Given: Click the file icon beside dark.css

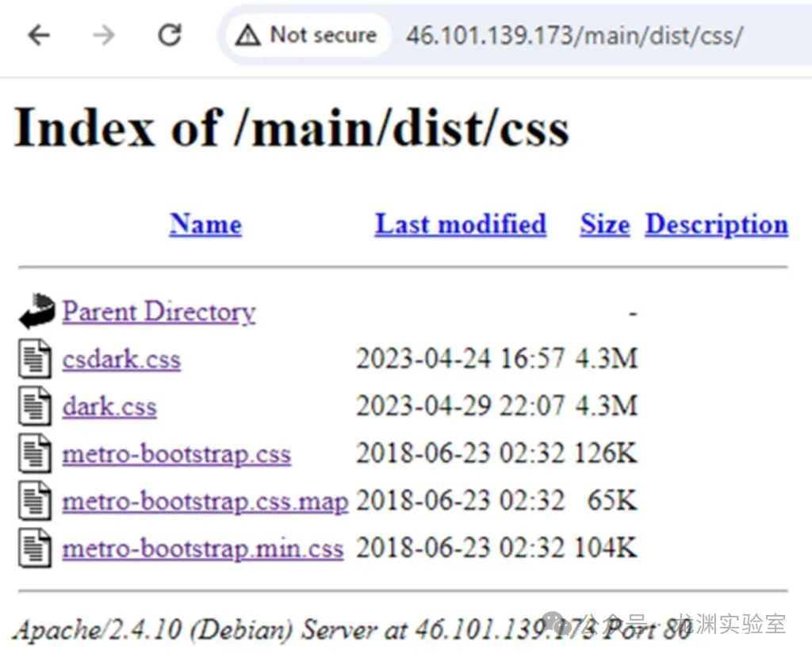Looking at the screenshot, I should 35,406.
